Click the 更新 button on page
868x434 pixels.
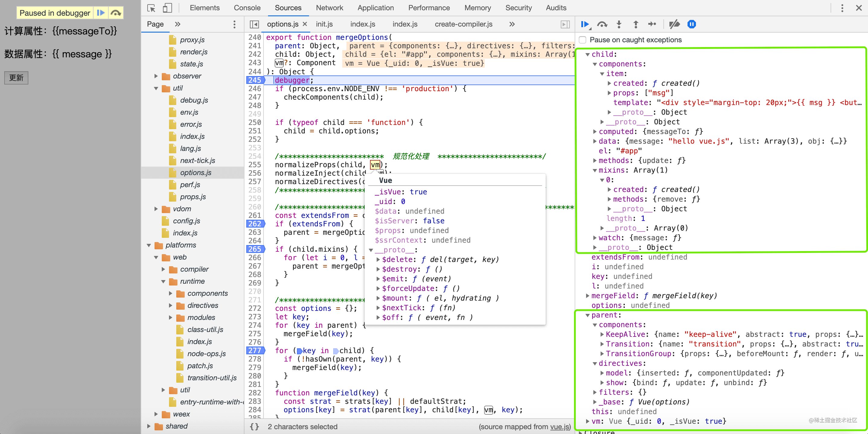[x=16, y=78]
